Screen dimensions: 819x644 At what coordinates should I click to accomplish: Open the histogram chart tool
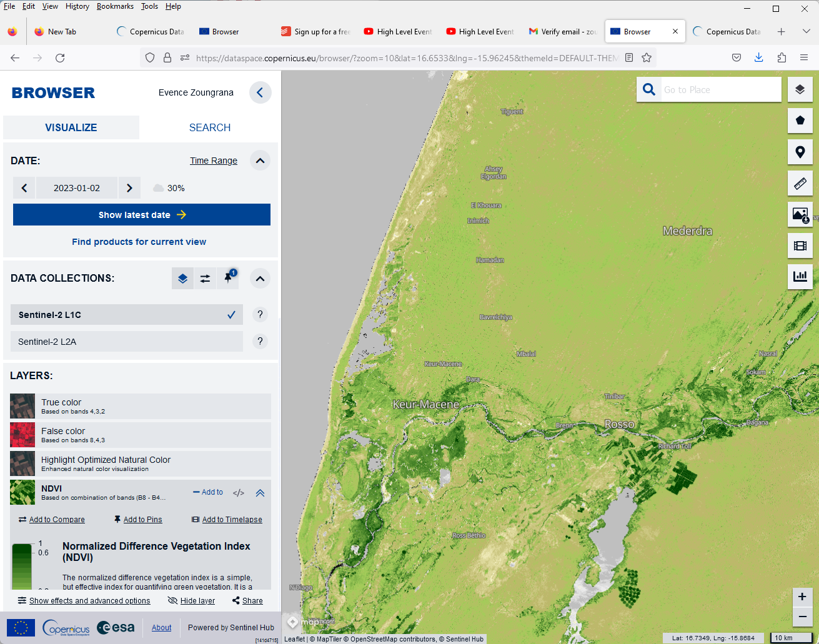tap(800, 276)
